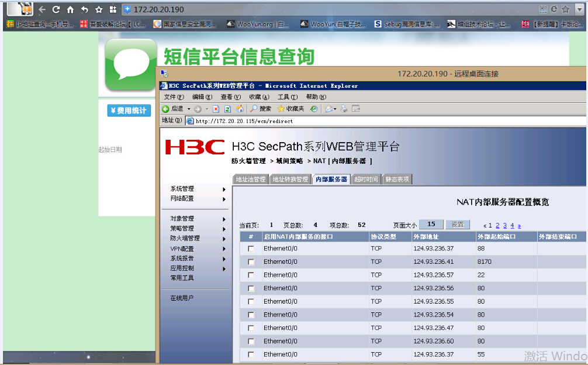Open IE Forward history dropdown arrow

(207, 109)
